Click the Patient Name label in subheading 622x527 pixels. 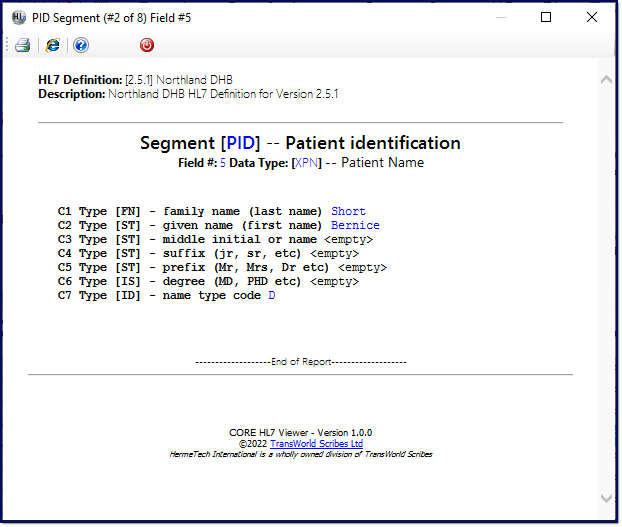382,163
